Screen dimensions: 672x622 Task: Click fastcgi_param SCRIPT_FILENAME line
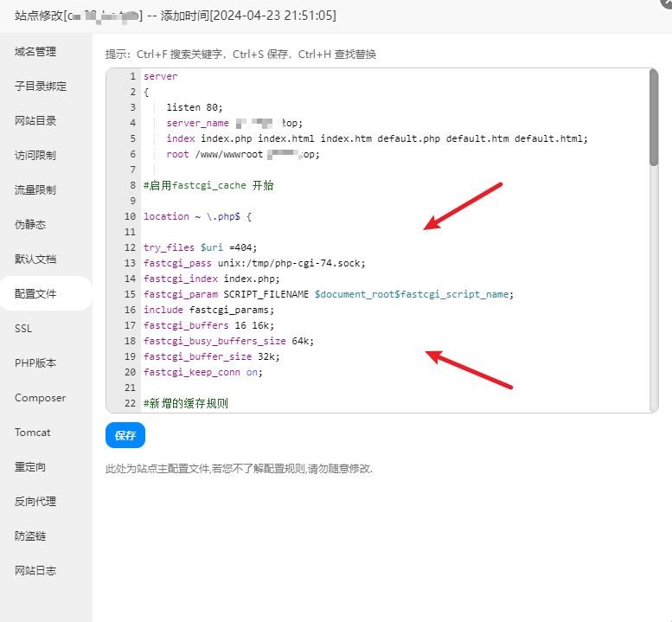tap(329, 294)
